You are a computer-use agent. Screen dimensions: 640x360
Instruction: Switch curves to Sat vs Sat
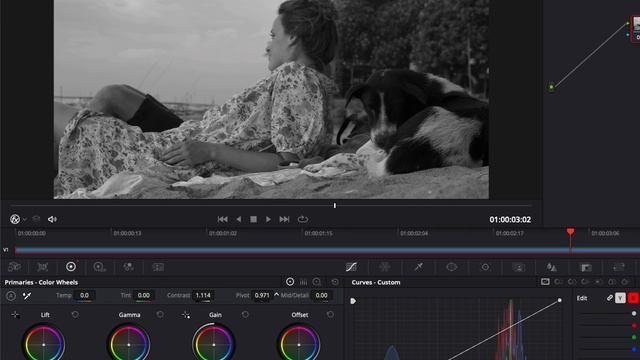point(612,282)
